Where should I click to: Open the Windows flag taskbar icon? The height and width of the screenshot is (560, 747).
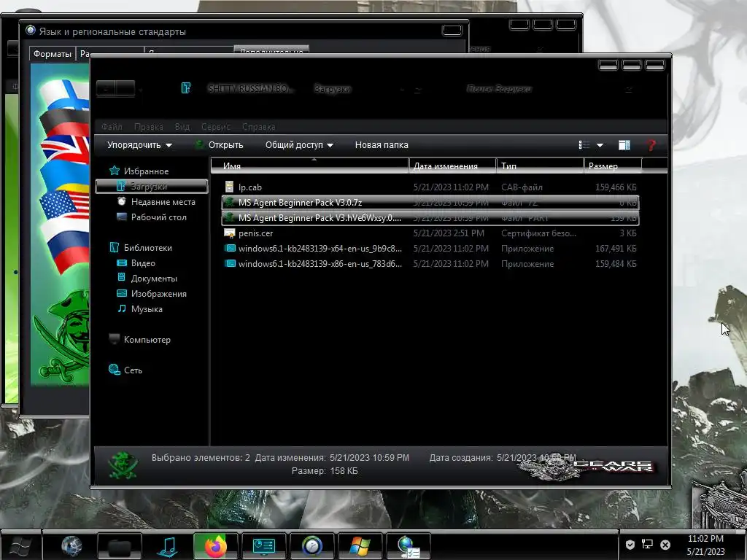(x=360, y=545)
